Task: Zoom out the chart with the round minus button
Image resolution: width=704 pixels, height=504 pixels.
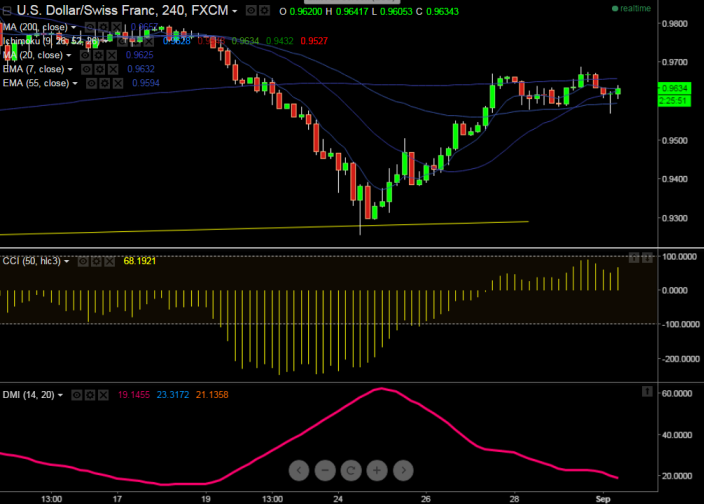Action: (325, 470)
